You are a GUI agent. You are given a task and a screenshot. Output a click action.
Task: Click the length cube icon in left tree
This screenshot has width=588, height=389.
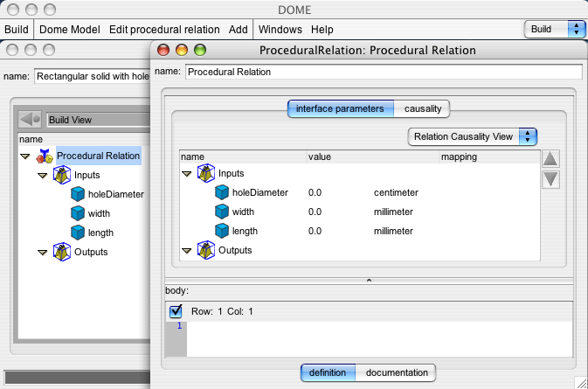[78, 233]
